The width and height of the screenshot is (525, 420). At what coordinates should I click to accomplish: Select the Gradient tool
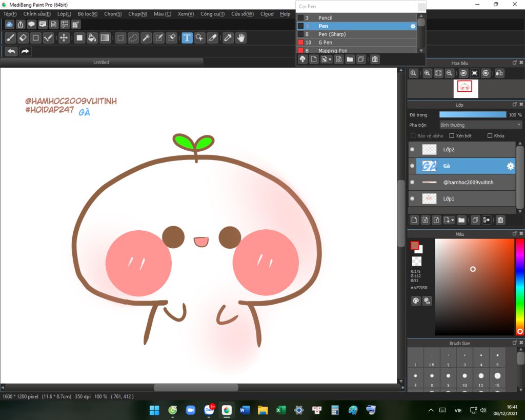point(105,38)
